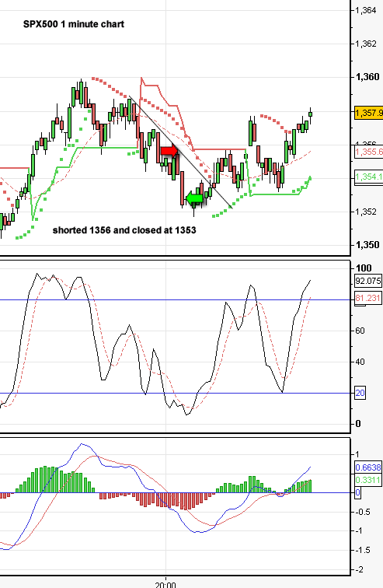Click the -2 level on MACD axis
Image resolution: width=383 pixels, height=588 pixels.
359,569
